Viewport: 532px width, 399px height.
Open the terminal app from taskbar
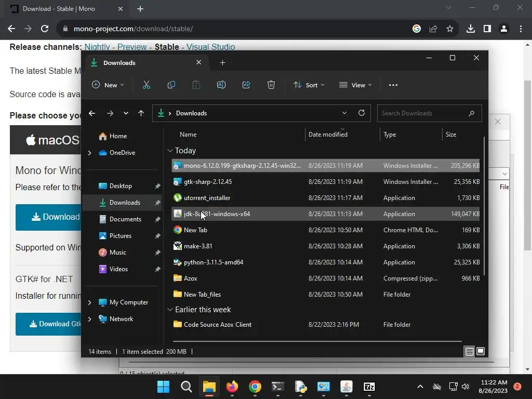pyautogui.click(x=278, y=387)
